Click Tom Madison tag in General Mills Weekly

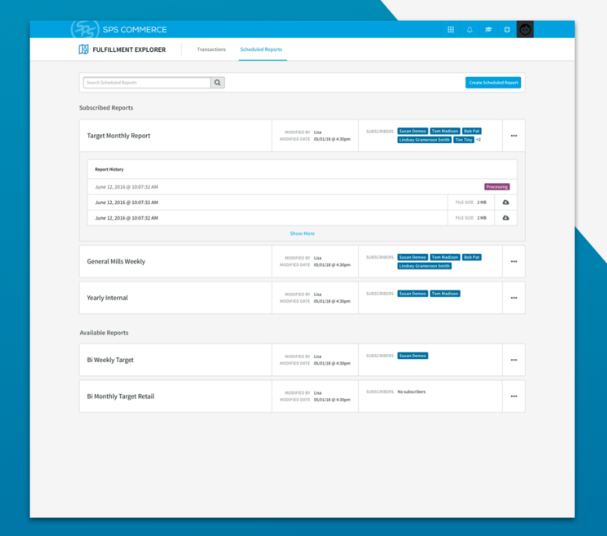tap(445, 257)
